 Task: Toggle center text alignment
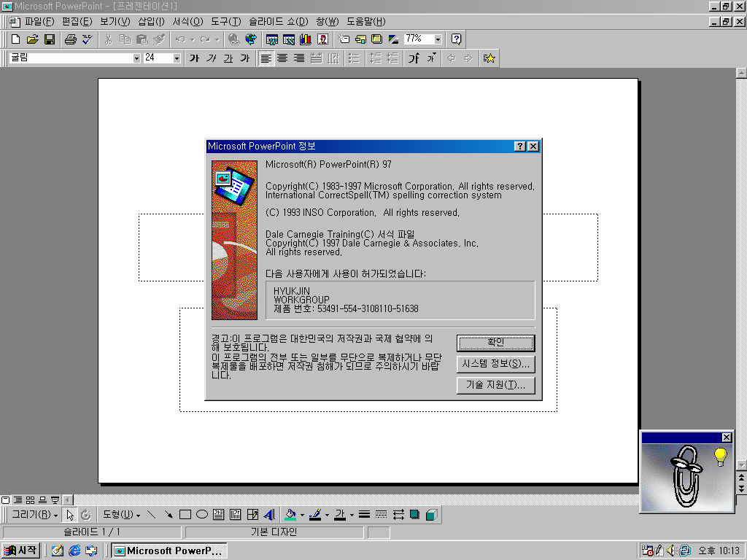tap(282, 58)
